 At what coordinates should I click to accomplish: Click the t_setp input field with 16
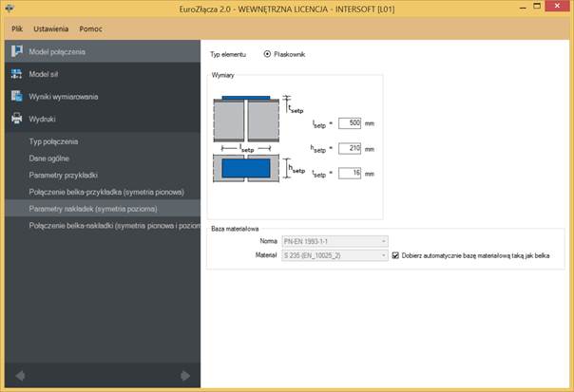(x=350, y=174)
